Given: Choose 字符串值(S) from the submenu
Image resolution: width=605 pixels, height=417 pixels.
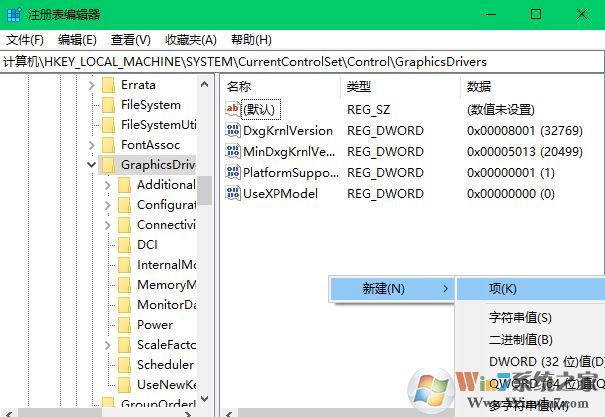Looking at the screenshot, I should pos(520,317).
